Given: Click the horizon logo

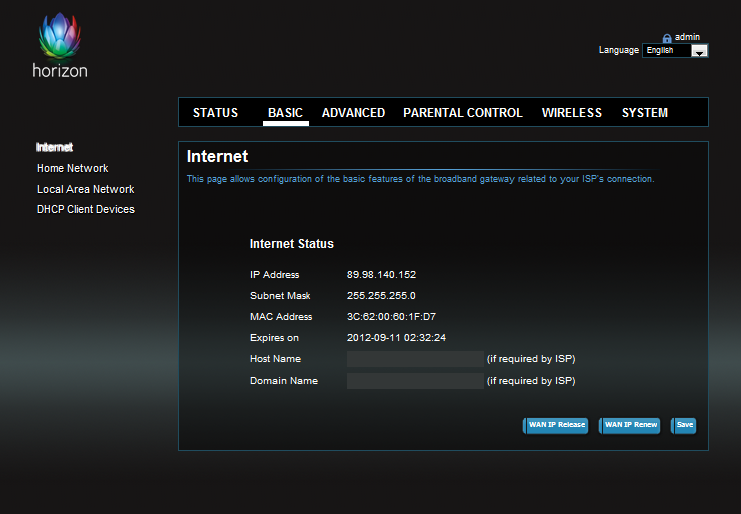Looking at the screenshot, I should click(60, 45).
